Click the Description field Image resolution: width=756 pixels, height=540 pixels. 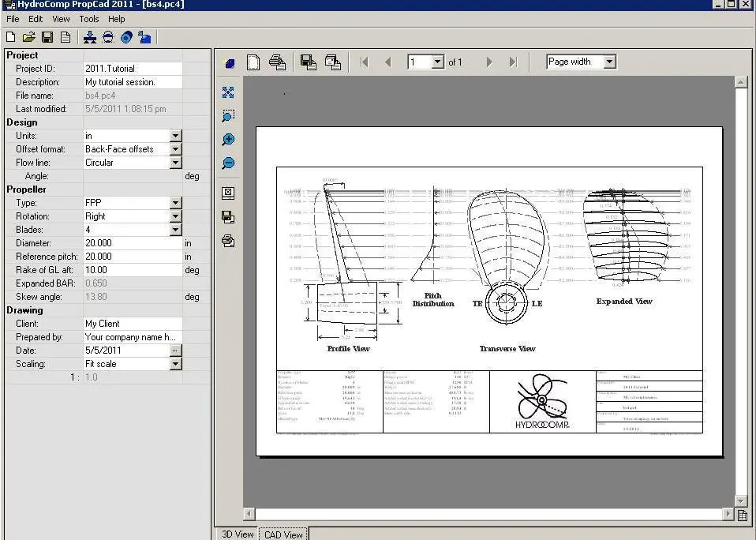133,82
